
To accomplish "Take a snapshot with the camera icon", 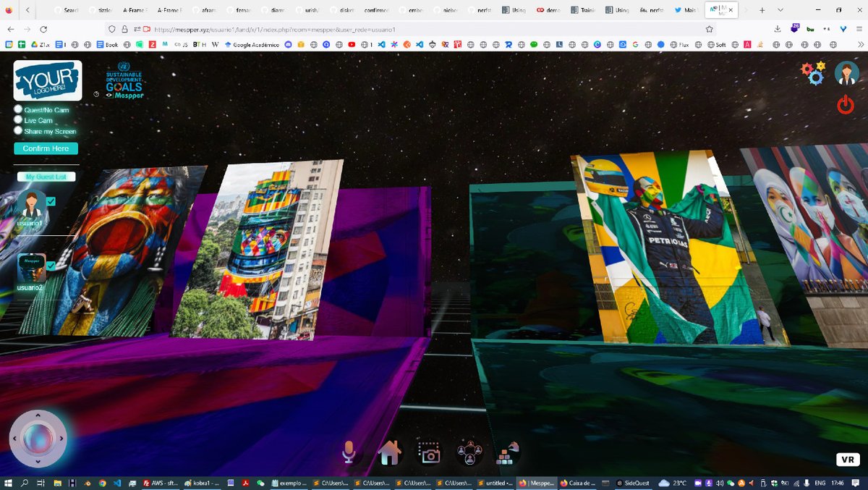I will point(429,453).
